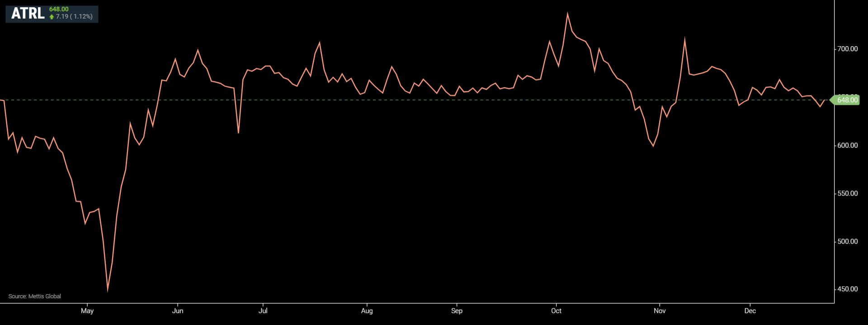
Task: Select the 550.00 price axis label
Action: [847, 193]
